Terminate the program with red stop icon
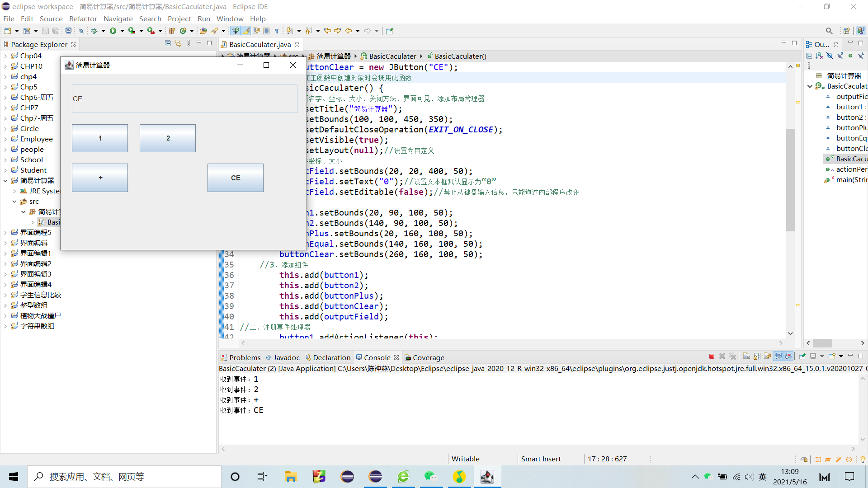 pos(712,357)
